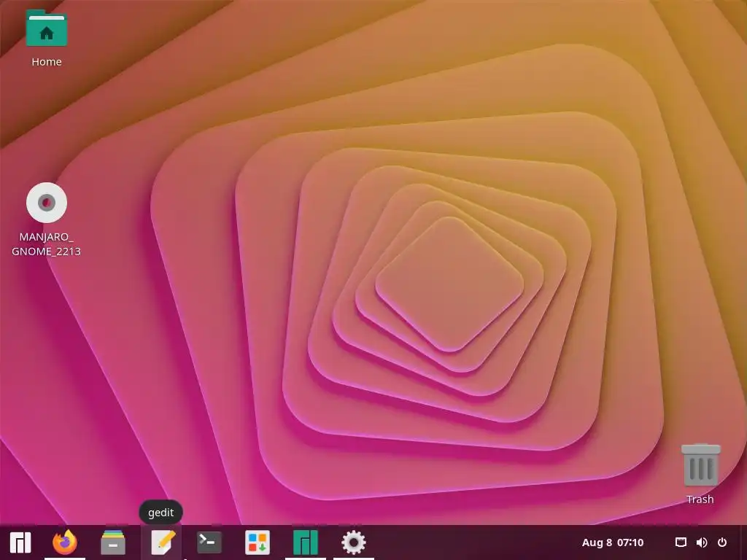747x560 pixels.
Task: Click the Trash label text
Action: 700,499
